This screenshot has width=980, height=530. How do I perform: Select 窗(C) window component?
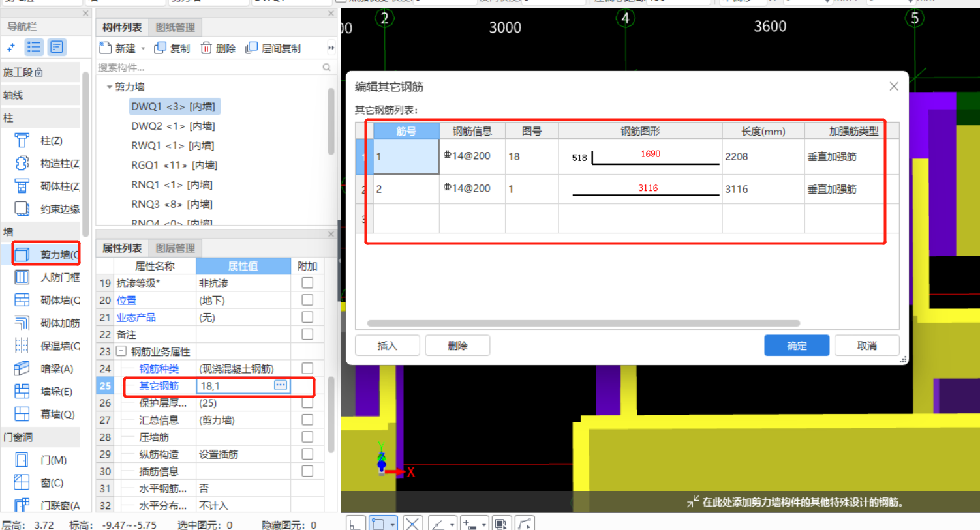pos(39,483)
